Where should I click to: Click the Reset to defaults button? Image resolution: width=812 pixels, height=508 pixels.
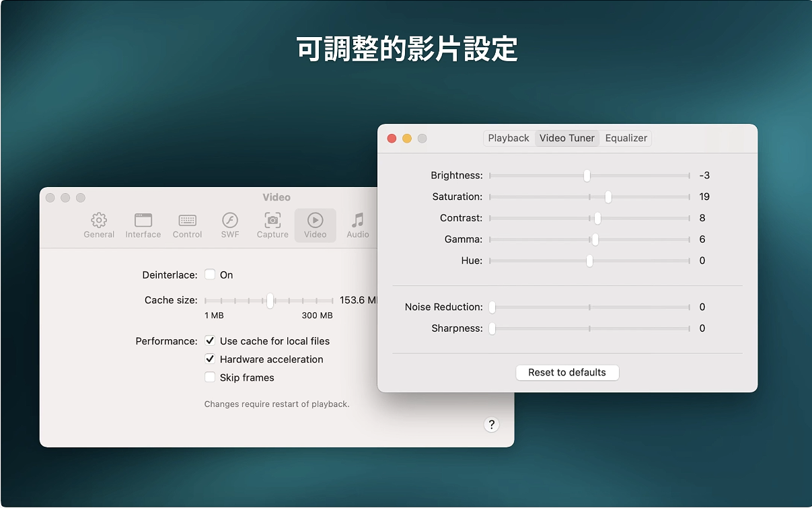567,373
